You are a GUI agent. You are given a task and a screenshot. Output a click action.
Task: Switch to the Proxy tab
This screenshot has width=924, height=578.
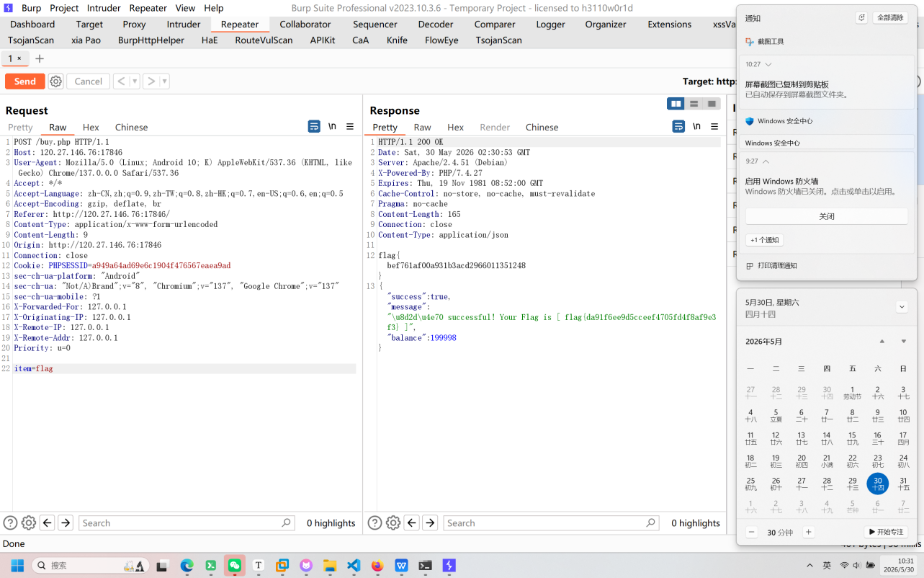tap(134, 24)
